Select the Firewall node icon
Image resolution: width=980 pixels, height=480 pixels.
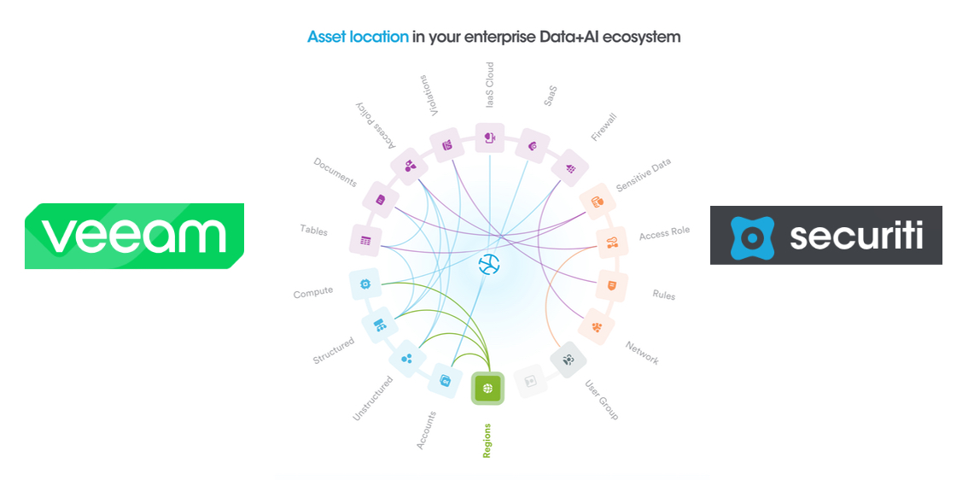tap(569, 167)
